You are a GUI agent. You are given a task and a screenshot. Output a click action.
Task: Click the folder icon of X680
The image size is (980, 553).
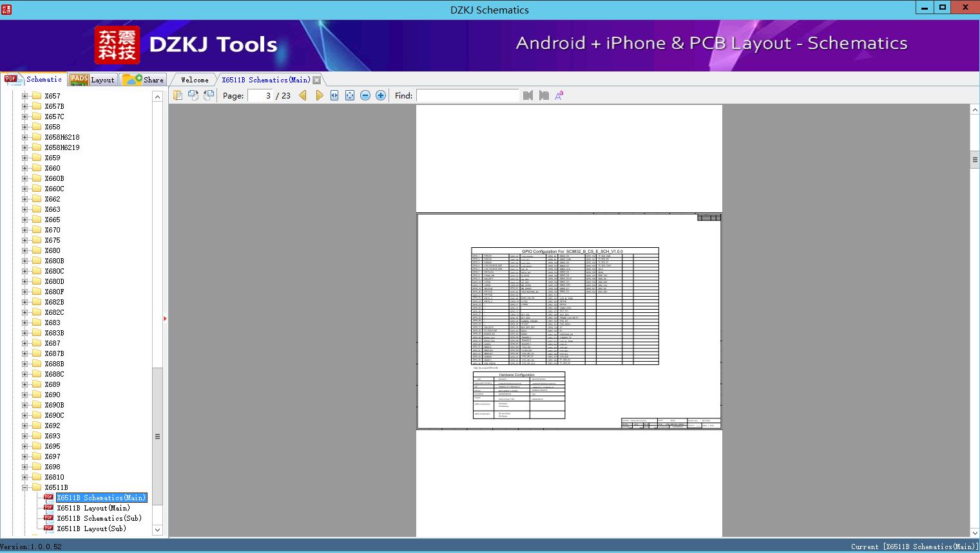(37, 250)
